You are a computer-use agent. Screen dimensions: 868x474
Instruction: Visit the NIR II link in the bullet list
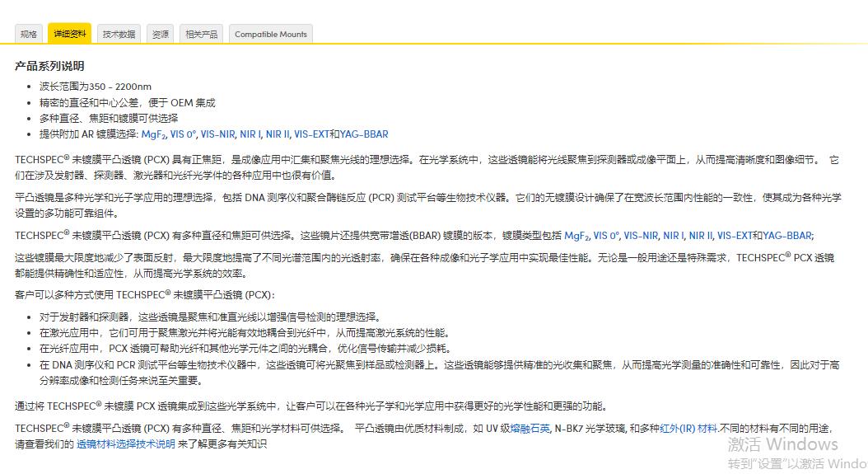coord(278,134)
